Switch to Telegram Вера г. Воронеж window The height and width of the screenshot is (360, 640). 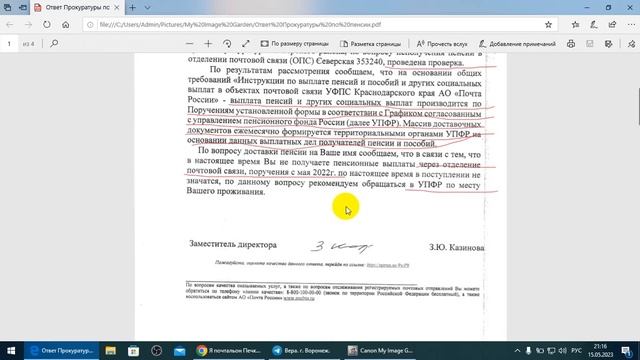click(x=303, y=351)
